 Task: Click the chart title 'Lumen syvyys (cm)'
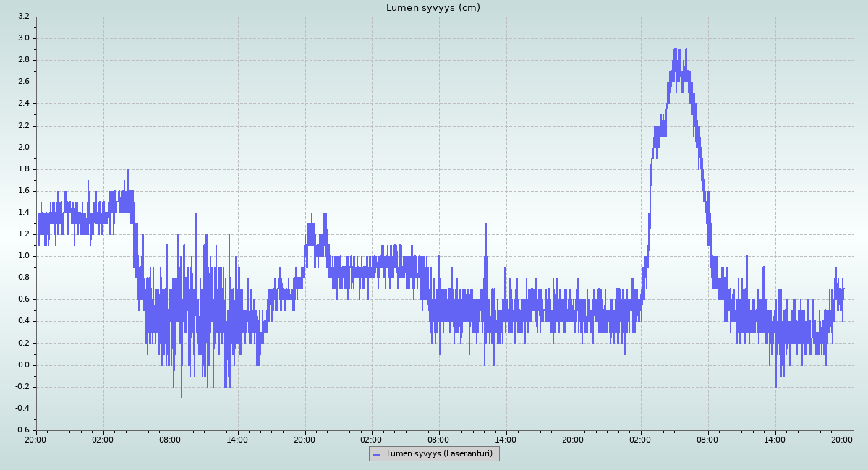(433, 8)
